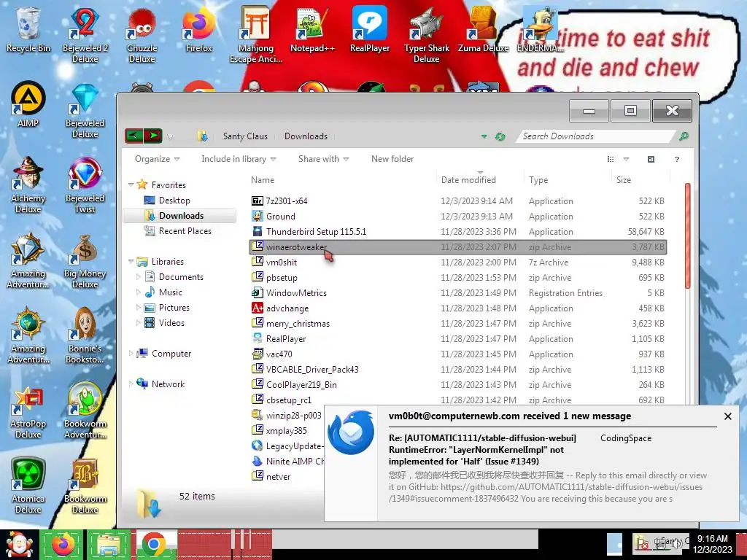
Task: Select Thunderbird Setup 115.5.1 file
Action: tap(458, 231)
